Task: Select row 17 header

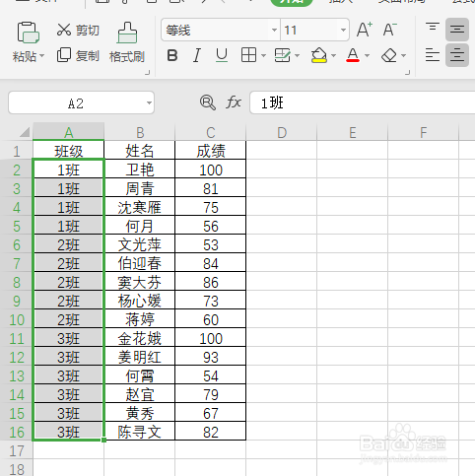Action: click(17, 450)
